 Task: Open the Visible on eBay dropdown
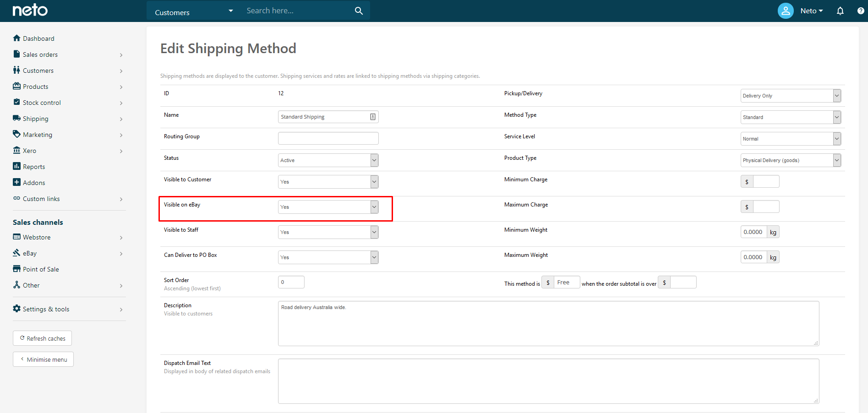click(328, 207)
